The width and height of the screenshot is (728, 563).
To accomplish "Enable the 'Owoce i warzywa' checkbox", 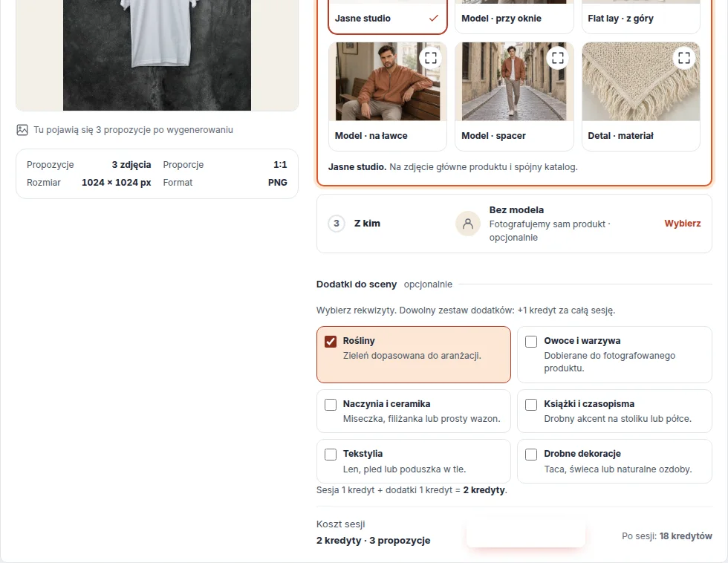I will [x=531, y=342].
